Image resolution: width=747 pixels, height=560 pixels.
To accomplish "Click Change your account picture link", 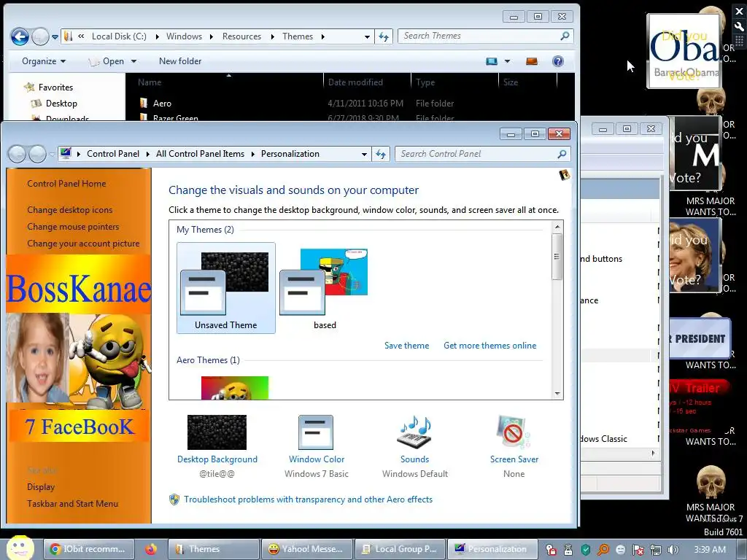I will click(83, 244).
